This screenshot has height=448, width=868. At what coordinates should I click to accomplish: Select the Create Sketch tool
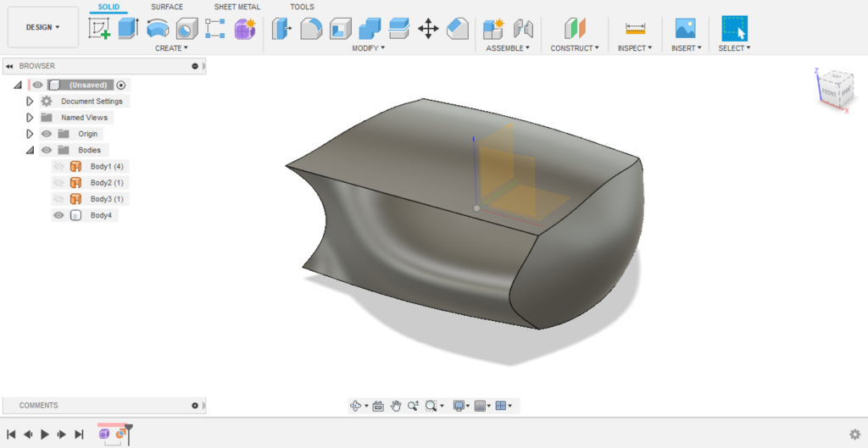point(100,29)
